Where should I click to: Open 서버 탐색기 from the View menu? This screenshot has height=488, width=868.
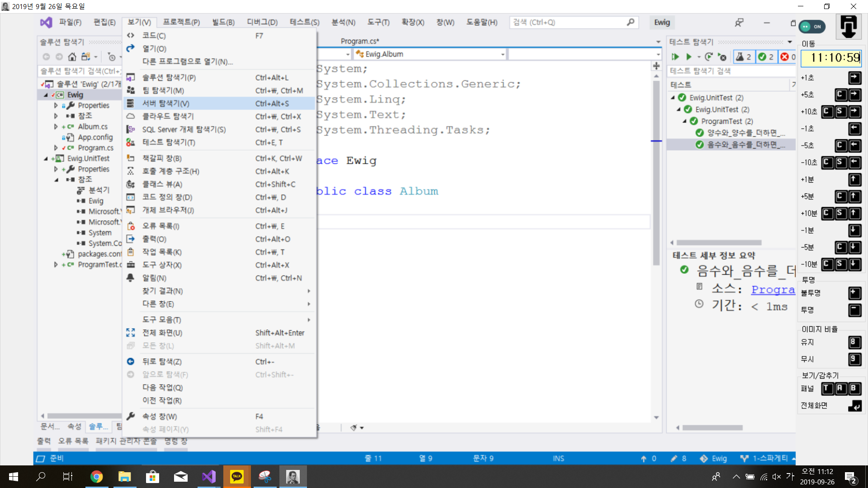(x=166, y=103)
